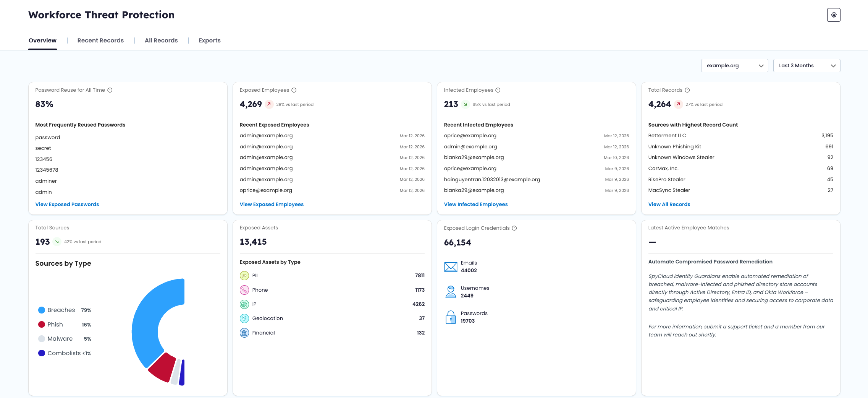
Task: Click info icon next to Total Records
Action: pyautogui.click(x=687, y=90)
